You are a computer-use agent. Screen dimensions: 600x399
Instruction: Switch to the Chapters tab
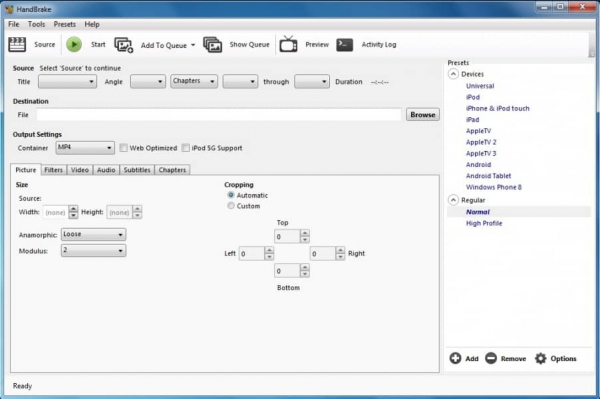pyautogui.click(x=172, y=170)
